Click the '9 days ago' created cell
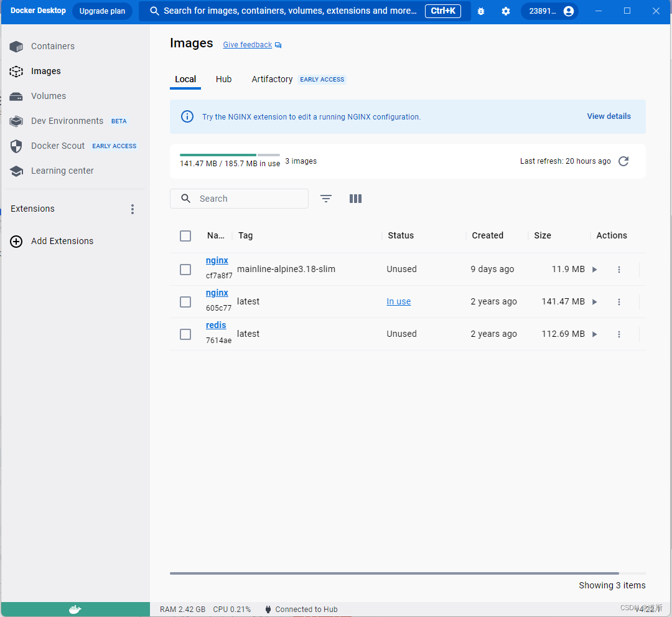The width and height of the screenshot is (672, 617). [492, 269]
